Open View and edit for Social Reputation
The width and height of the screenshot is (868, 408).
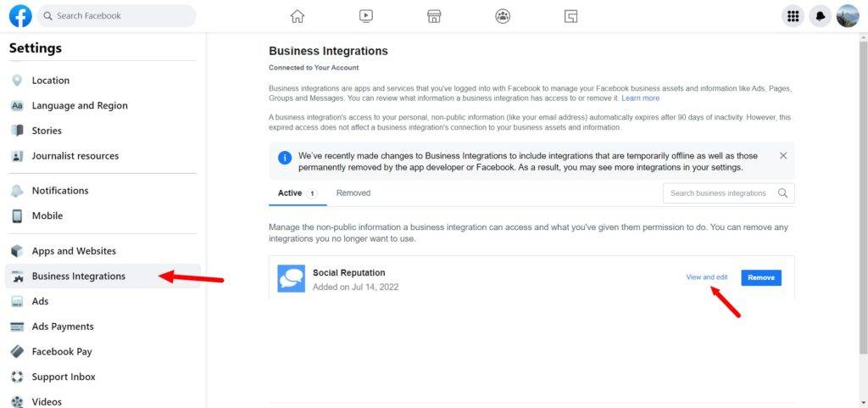click(x=706, y=277)
